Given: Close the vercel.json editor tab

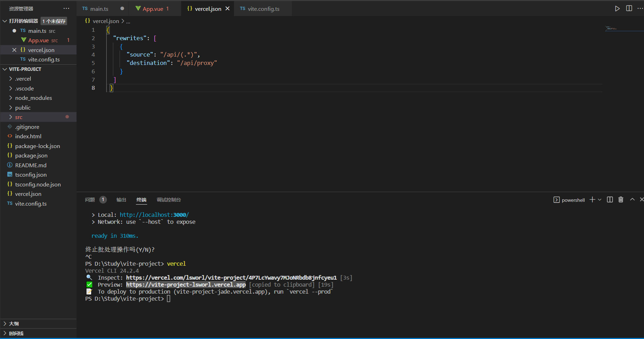Looking at the screenshot, I should tap(227, 9).
